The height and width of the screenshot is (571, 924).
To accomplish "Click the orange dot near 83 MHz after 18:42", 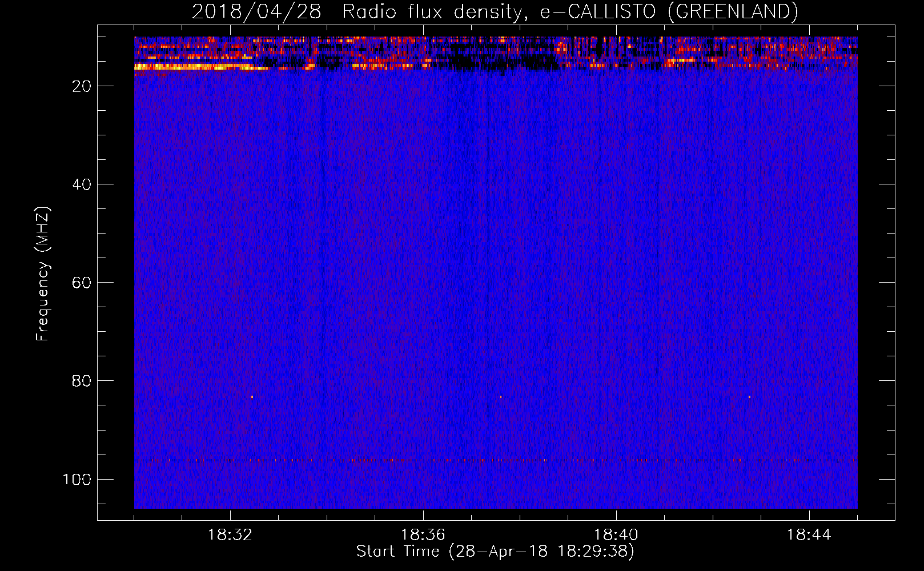I will pyautogui.click(x=749, y=396).
